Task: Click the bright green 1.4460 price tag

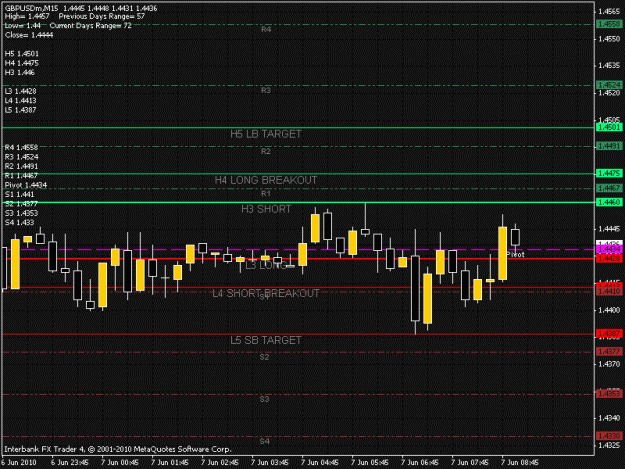Action: point(609,202)
